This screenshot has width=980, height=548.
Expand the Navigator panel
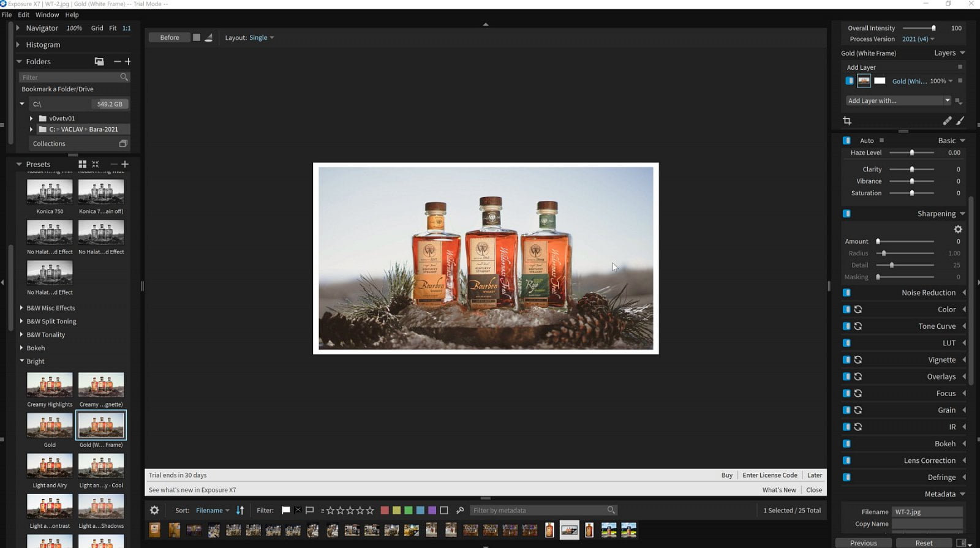pyautogui.click(x=18, y=28)
